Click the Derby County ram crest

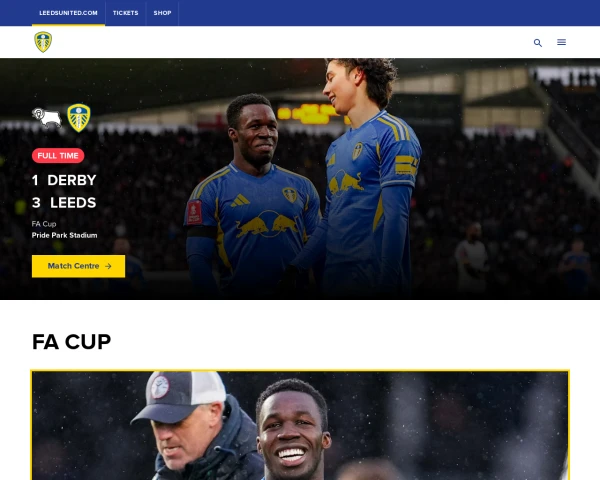tap(47, 118)
